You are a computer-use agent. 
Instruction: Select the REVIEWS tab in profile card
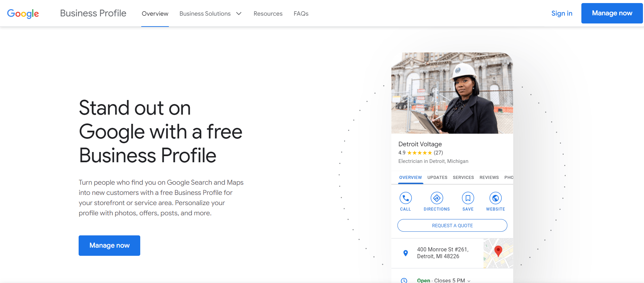click(x=489, y=178)
